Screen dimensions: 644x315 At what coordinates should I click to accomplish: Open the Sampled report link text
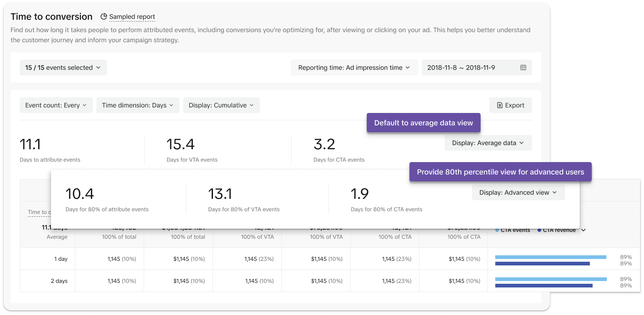(x=132, y=17)
